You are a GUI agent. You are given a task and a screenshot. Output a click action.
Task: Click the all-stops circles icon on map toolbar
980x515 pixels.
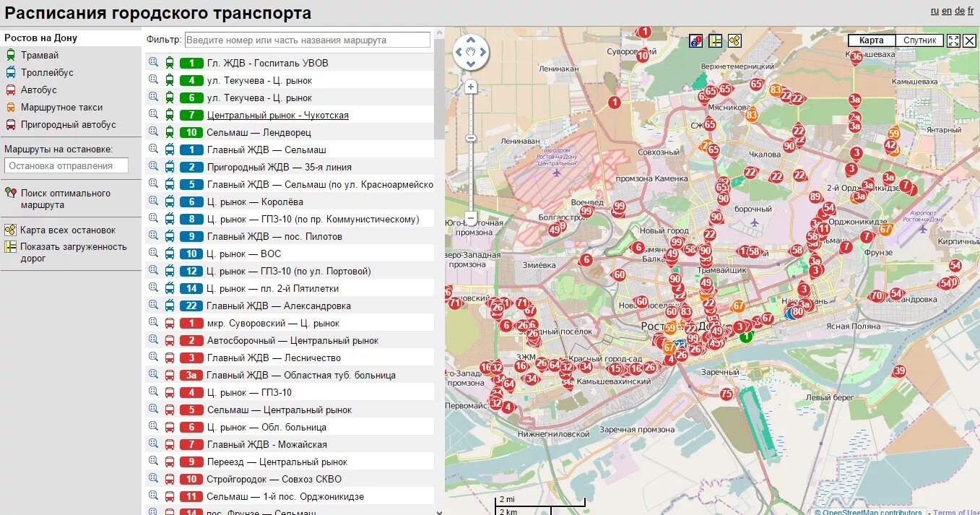click(735, 40)
